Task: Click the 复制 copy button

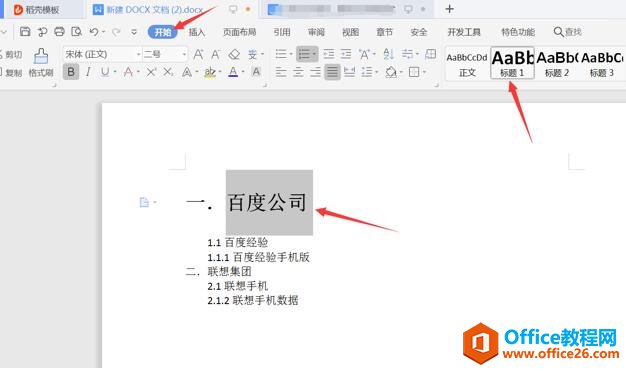Action: 11,73
